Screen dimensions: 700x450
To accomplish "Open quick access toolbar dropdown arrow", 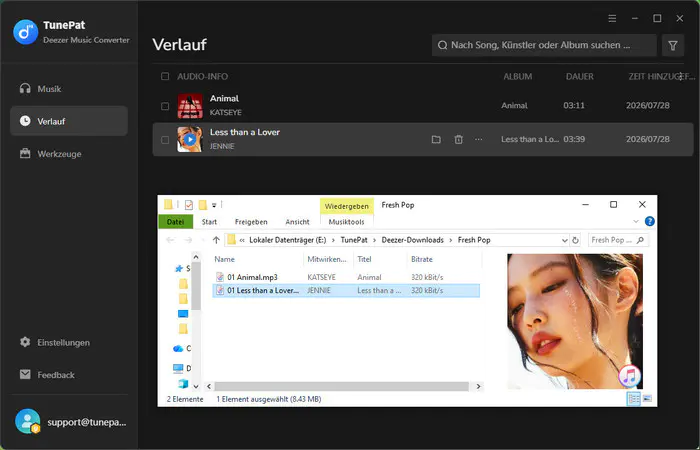I will click(214, 205).
